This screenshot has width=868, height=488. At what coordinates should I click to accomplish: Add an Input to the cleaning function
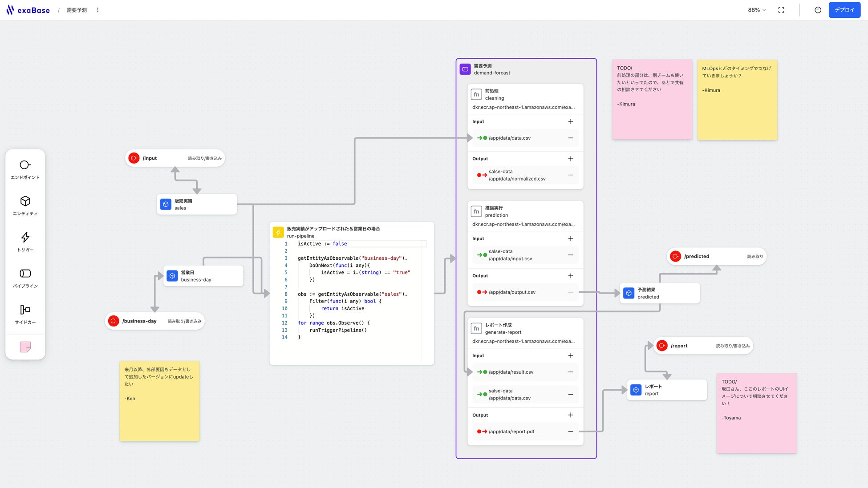[570, 121]
